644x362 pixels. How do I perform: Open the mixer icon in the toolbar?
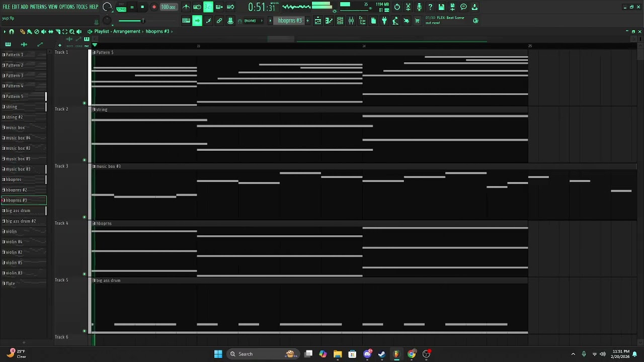coord(351,21)
